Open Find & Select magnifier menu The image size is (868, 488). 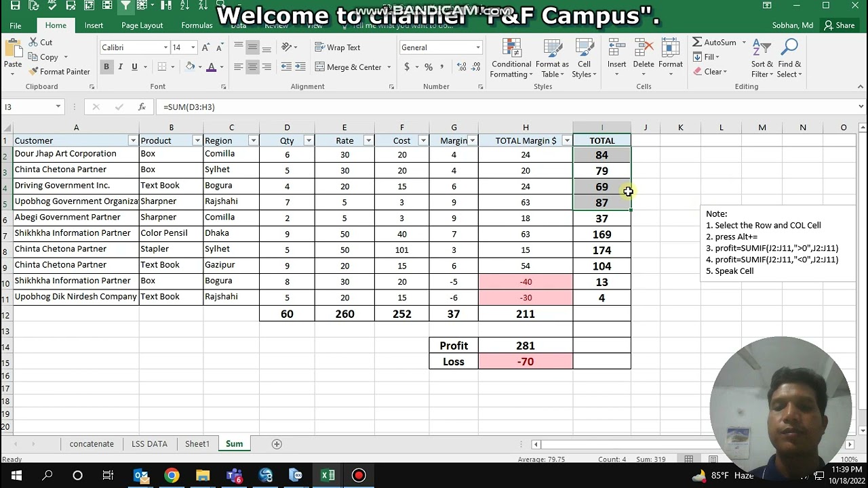click(789, 58)
